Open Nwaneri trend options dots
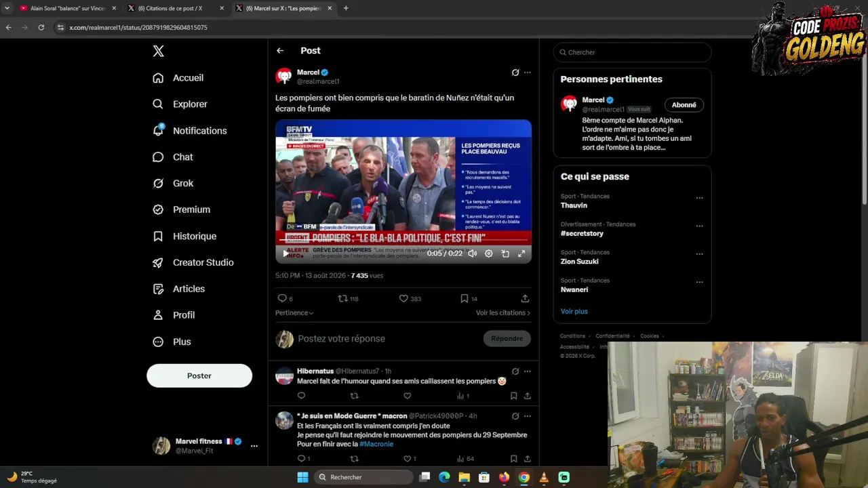 tap(699, 282)
